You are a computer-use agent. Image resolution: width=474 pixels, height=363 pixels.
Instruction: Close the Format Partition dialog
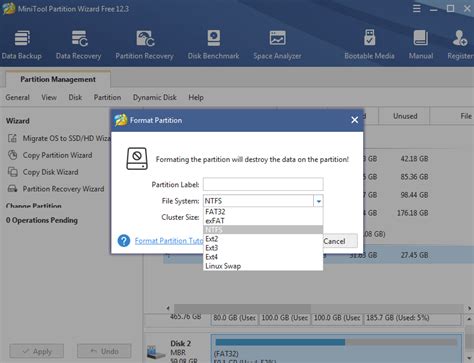tap(355, 120)
